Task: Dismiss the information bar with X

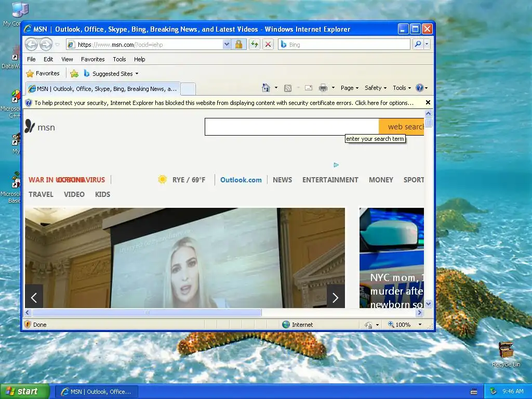Action: [x=428, y=102]
